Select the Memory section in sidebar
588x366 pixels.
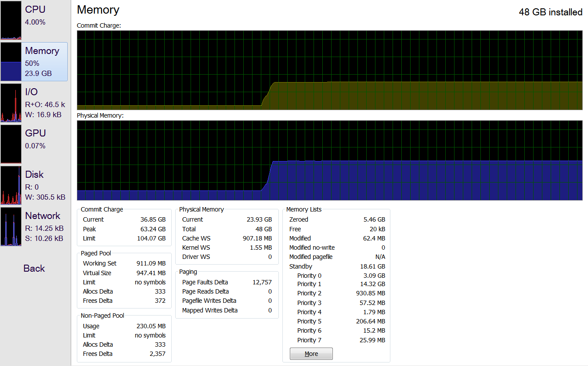(x=34, y=61)
